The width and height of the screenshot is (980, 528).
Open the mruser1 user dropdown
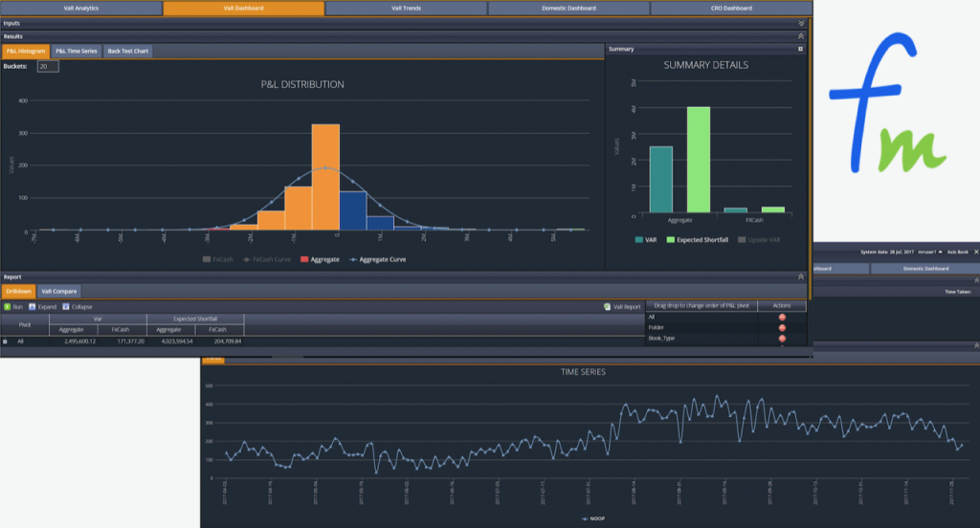click(x=930, y=252)
